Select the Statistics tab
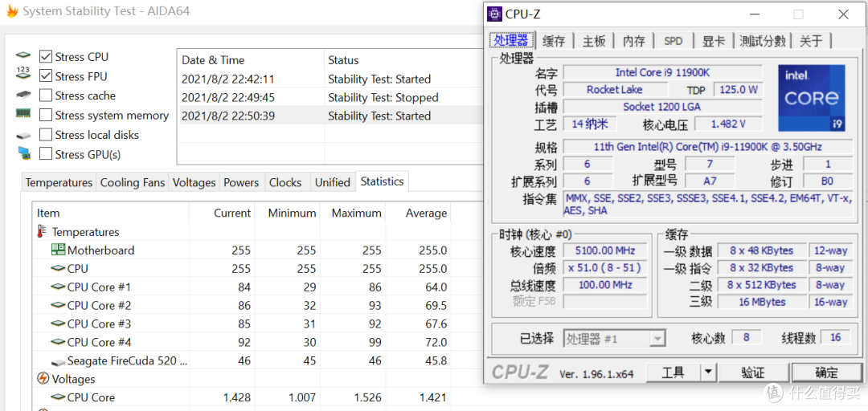Viewport: 868px width, 411px height. pos(382,181)
